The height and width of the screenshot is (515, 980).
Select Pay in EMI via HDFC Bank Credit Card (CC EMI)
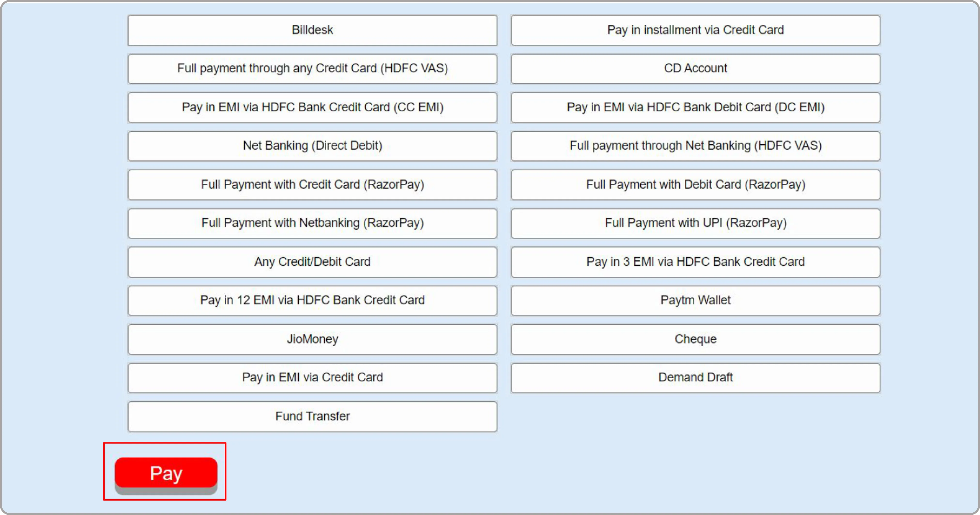[312, 108]
